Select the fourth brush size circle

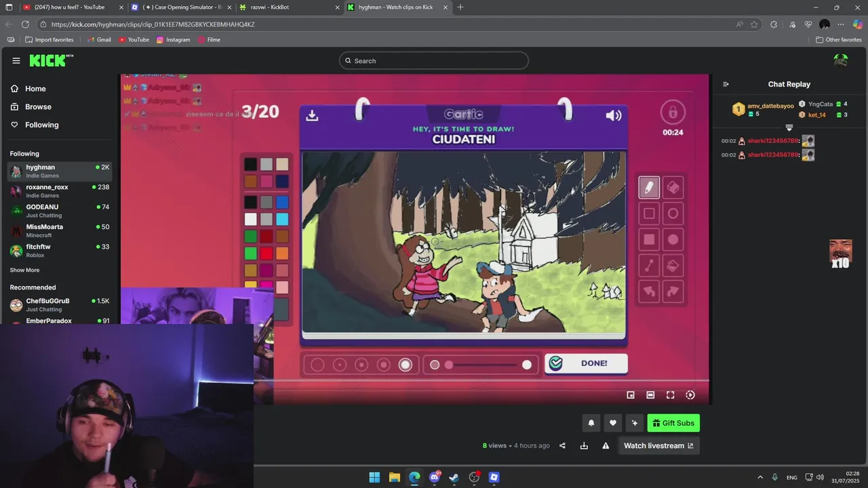[383, 365]
